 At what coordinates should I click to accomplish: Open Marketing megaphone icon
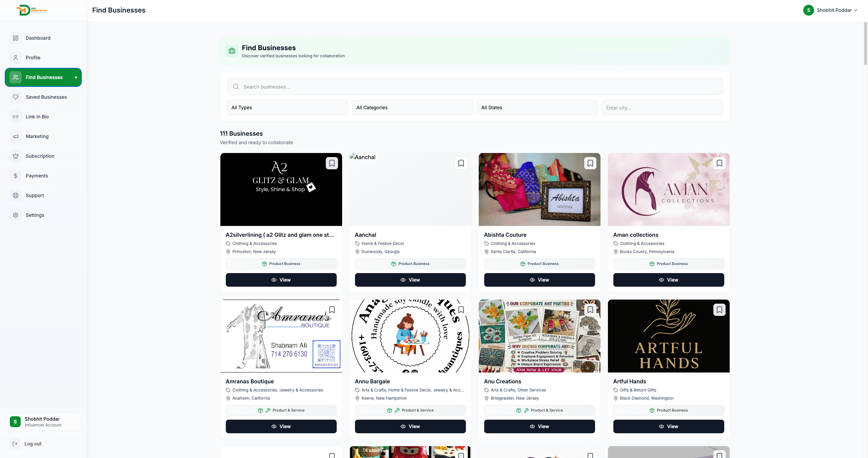pos(16,136)
